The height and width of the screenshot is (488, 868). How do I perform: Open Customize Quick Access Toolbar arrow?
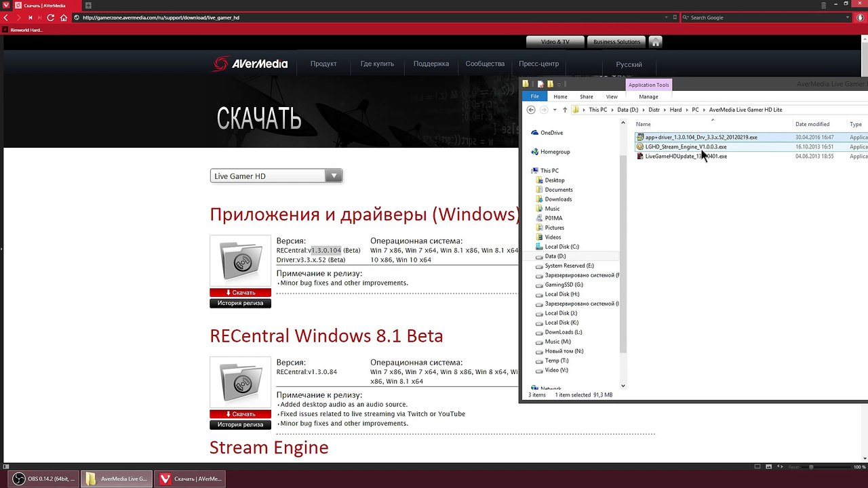point(559,85)
